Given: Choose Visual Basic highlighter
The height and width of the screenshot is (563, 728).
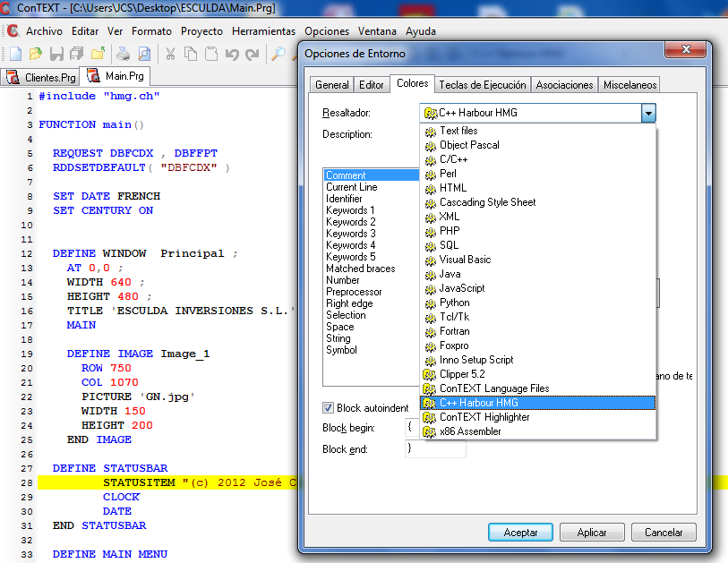Looking at the screenshot, I should (x=537, y=260).
